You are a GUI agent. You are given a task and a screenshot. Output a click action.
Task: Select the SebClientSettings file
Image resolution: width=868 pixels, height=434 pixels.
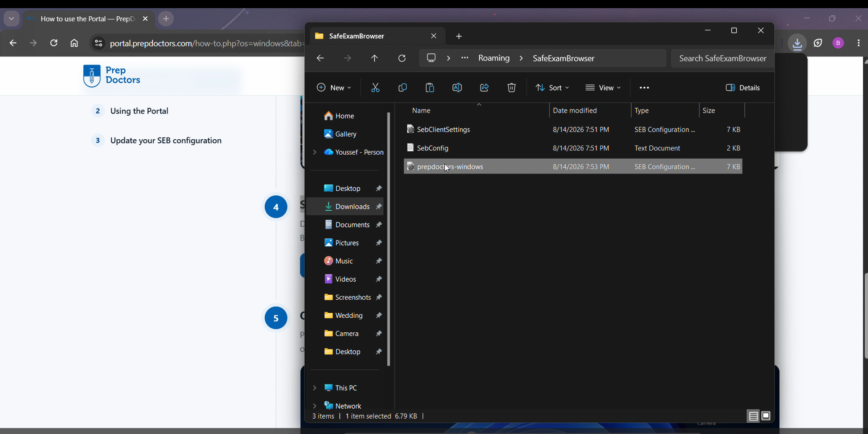[x=573, y=130]
